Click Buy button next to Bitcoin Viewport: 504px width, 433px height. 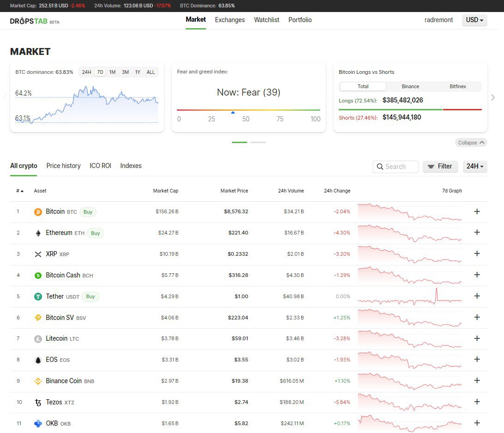tap(88, 212)
